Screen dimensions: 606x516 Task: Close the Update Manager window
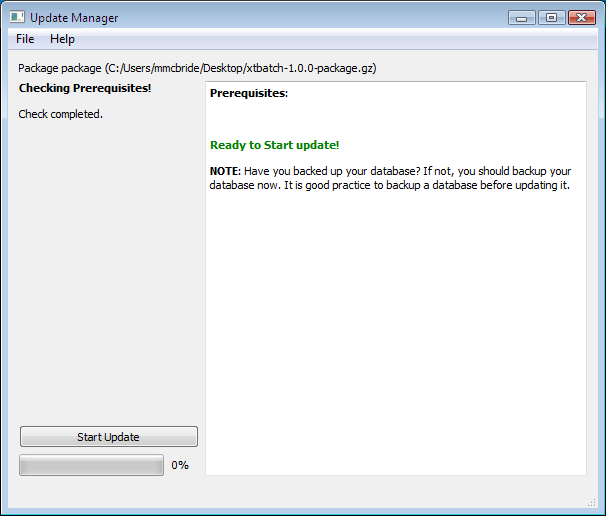(x=580, y=17)
